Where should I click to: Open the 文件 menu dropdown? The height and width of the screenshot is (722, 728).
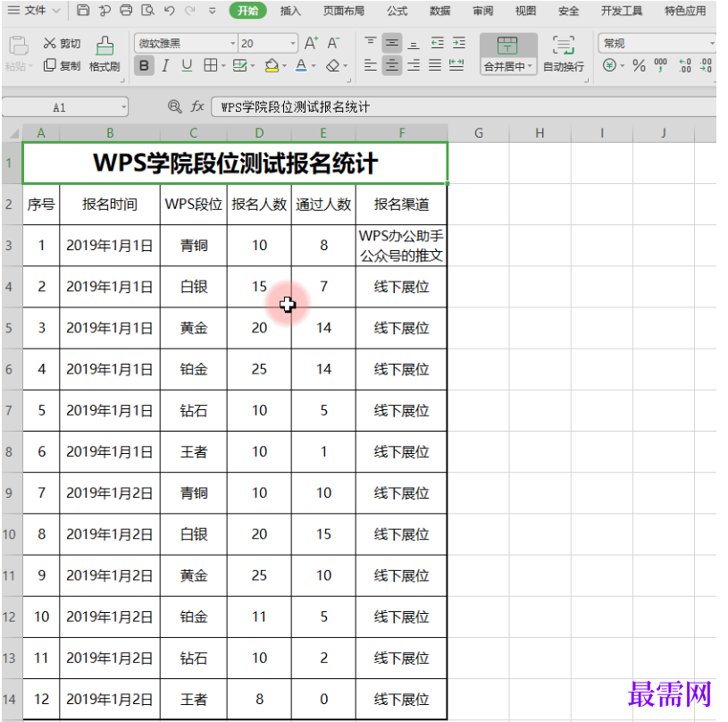coord(34,10)
